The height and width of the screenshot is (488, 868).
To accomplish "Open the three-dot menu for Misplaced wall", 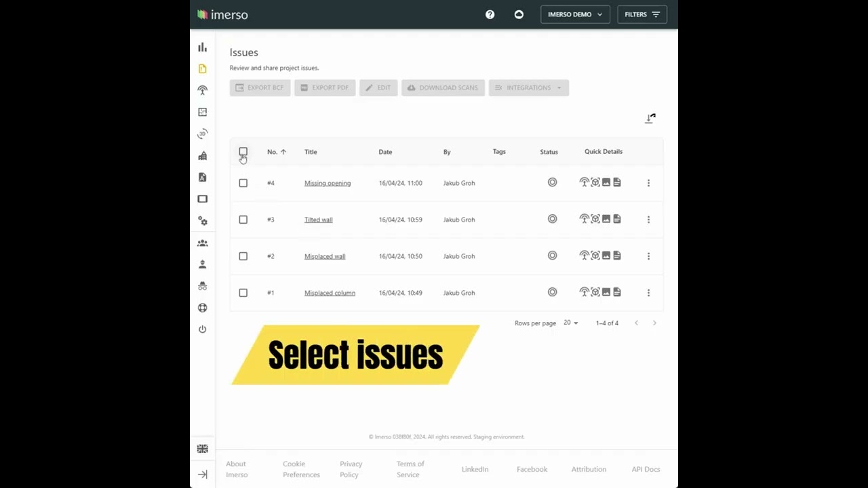I will [x=648, y=256].
